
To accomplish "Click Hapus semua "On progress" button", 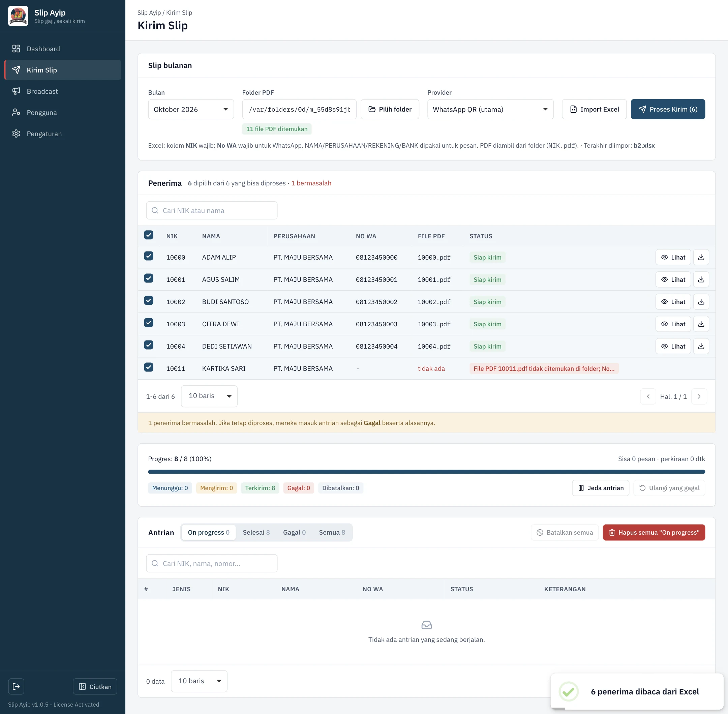I will [x=654, y=533].
